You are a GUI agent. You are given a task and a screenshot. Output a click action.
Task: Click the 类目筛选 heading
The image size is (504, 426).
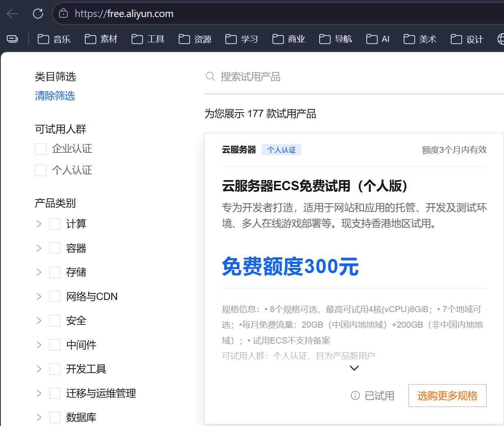(x=55, y=76)
